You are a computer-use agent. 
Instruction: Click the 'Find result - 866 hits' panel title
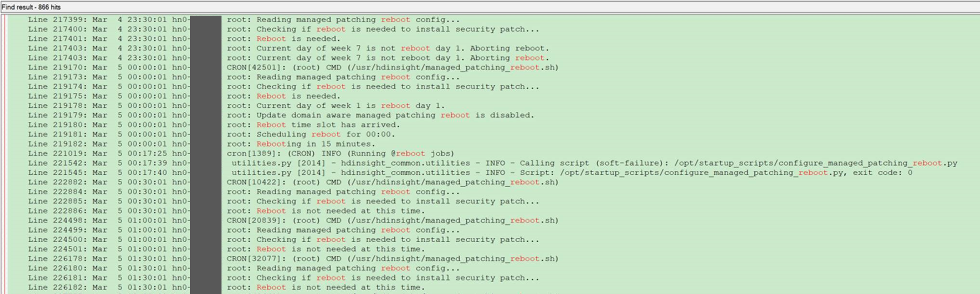[x=31, y=7]
